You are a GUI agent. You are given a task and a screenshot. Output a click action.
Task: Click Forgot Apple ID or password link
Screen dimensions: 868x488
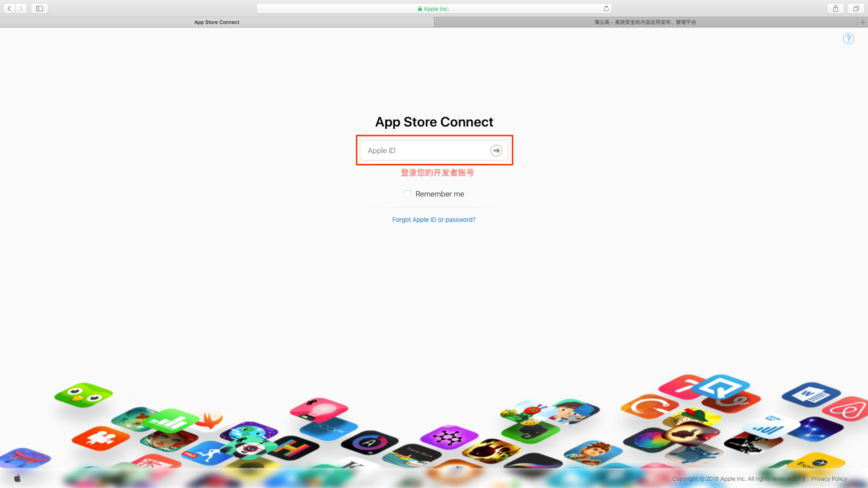click(x=434, y=219)
